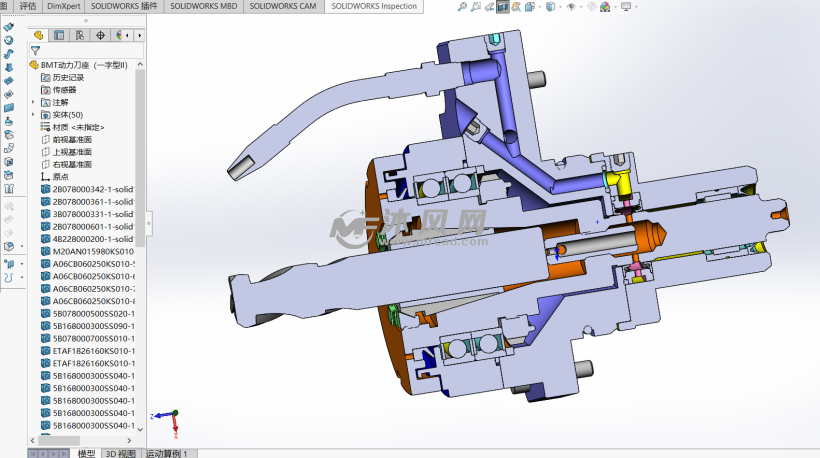The height and width of the screenshot is (458, 820).
Task: Expand the 实体(50) folder
Action: click(x=33, y=115)
